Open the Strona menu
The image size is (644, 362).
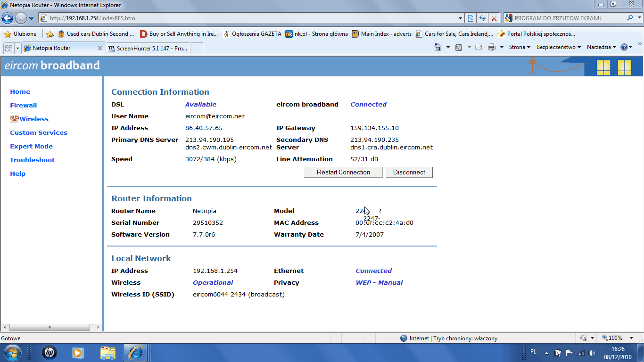[520, 47]
